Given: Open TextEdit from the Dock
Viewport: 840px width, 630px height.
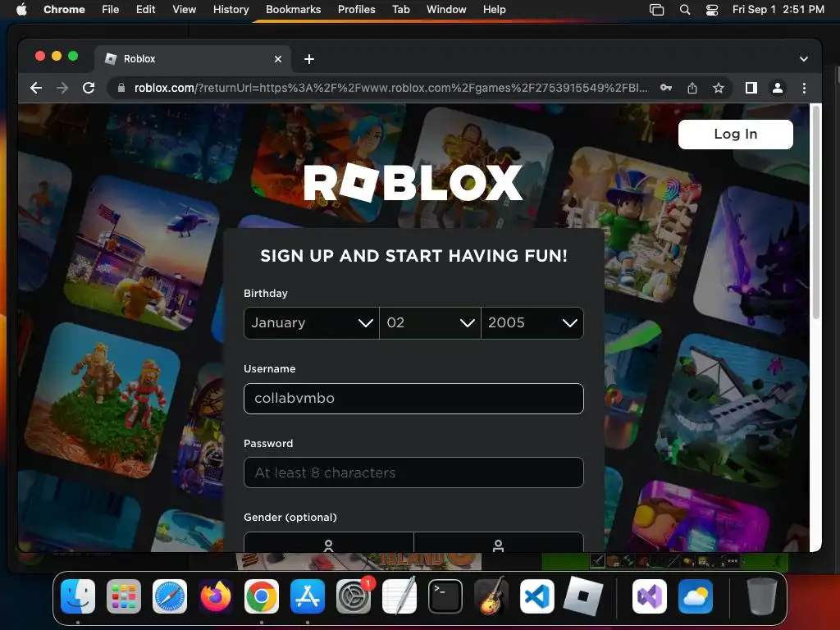Looking at the screenshot, I should pyautogui.click(x=399, y=596).
